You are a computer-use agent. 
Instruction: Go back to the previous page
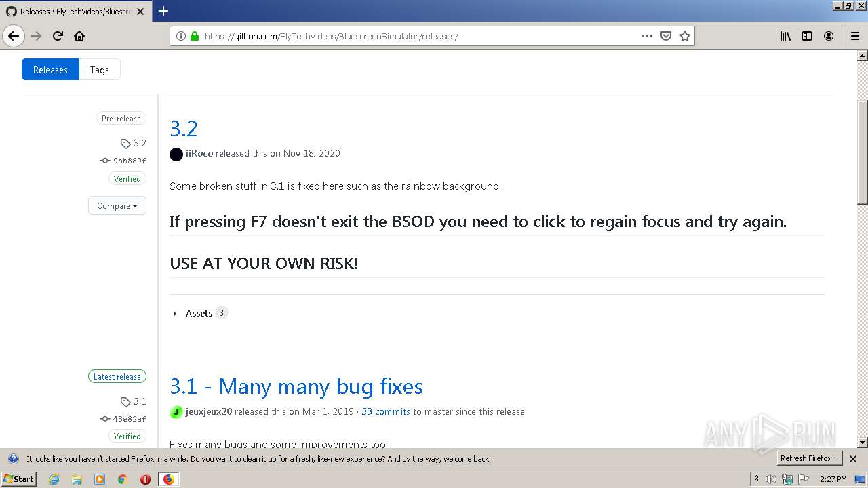(14, 36)
